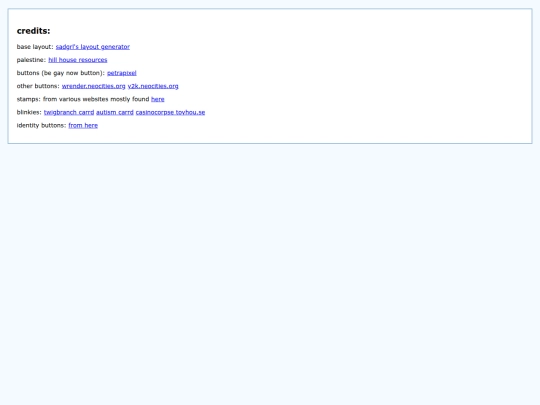
Task: Open the autism carrd link
Action: pos(115,112)
